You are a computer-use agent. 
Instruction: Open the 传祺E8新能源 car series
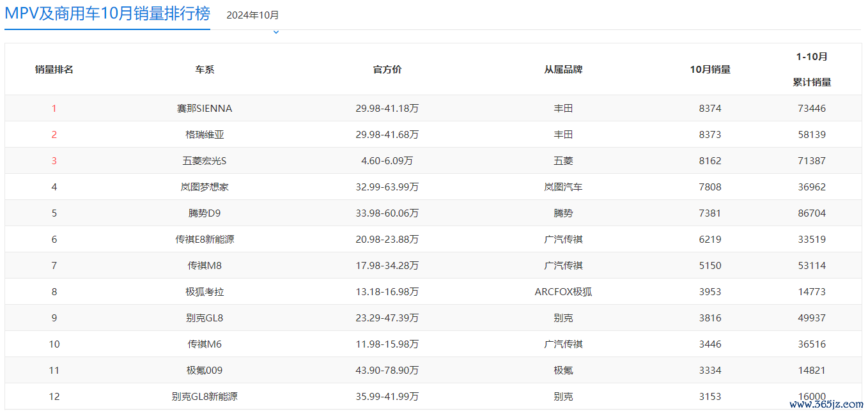pos(205,240)
